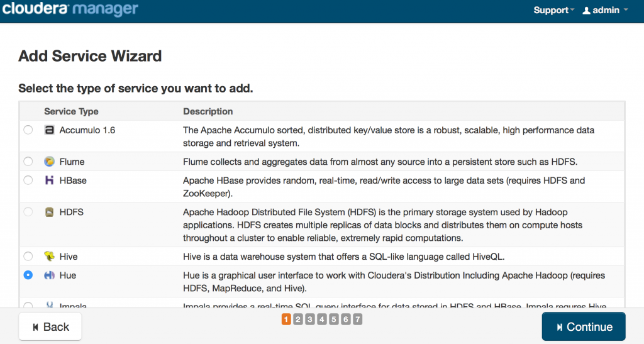Click the Hive bee icon
Image resolution: width=644 pixels, height=344 pixels.
tap(49, 257)
